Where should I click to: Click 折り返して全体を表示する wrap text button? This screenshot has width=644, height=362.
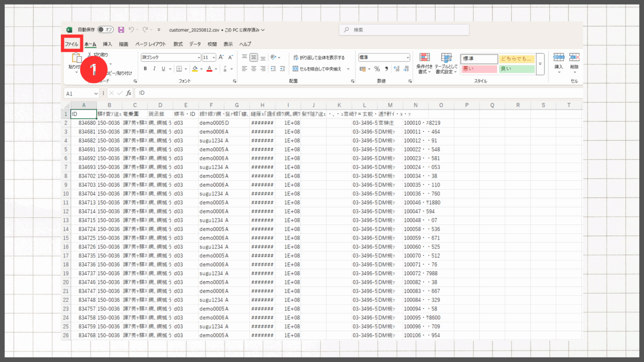pyautogui.click(x=319, y=58)
